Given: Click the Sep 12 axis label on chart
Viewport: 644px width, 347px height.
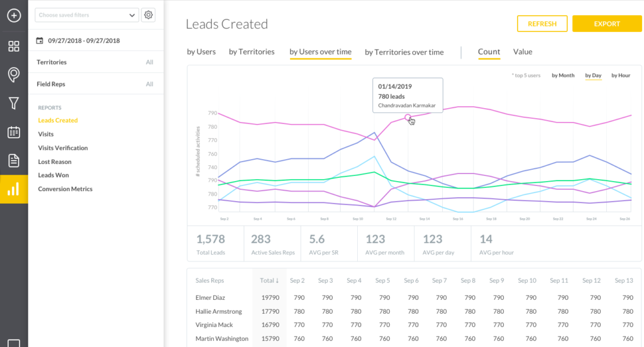Looking at the screenshot, I should tap(391, 219).
